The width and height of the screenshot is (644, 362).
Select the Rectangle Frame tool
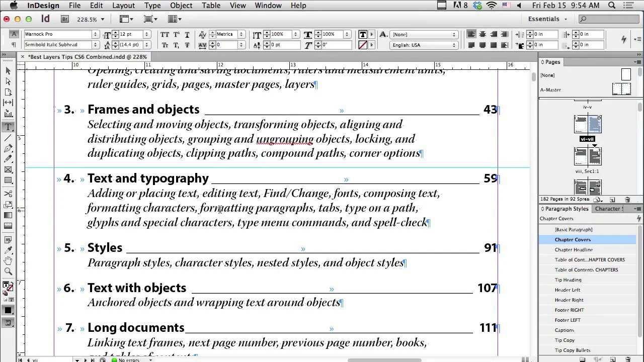pos(8,169)
